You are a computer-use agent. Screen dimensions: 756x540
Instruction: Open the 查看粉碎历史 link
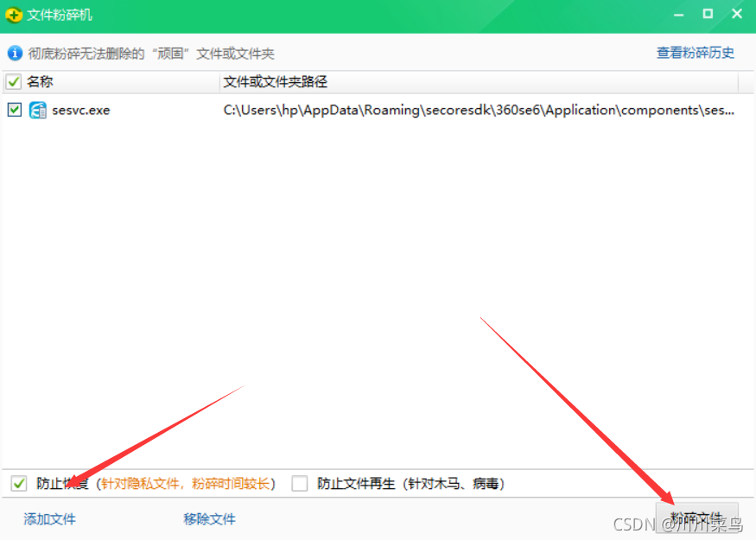pyautogui.click(x=696, y=53)
